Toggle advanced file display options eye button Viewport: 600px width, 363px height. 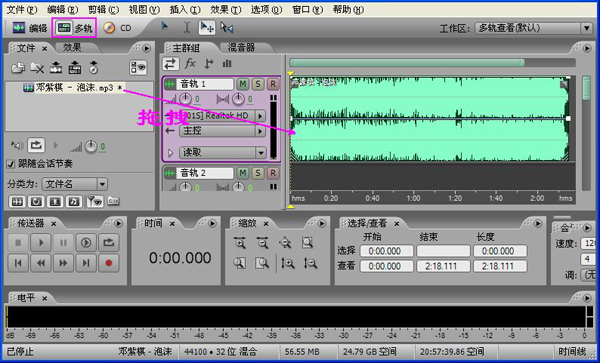point(138,68)
